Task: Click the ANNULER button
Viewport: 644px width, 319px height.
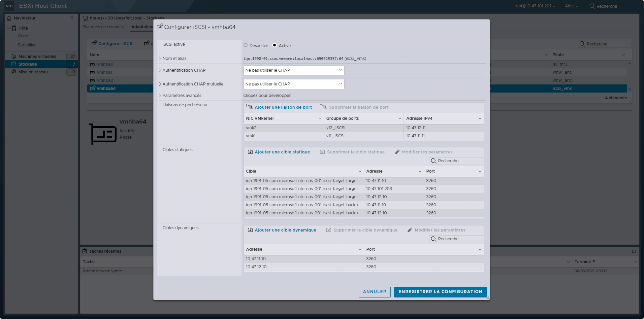Action: click(375, 292)
